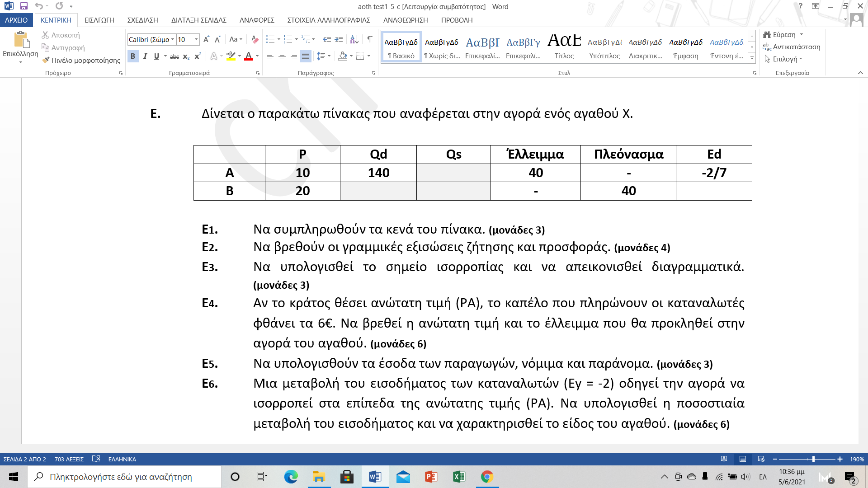Expand the Styles gallery more arrow
The height and width of the screenshot is (488, 868).
tap(752, 58)
